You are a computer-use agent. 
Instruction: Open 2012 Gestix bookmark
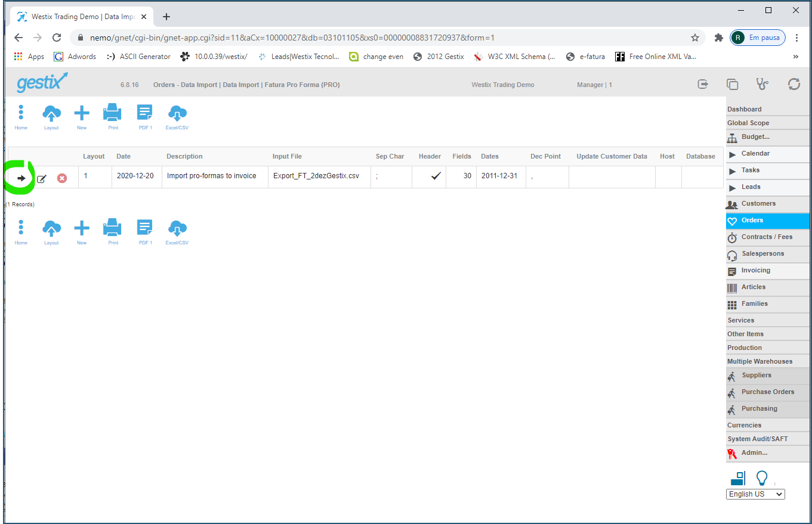(439, 57)
